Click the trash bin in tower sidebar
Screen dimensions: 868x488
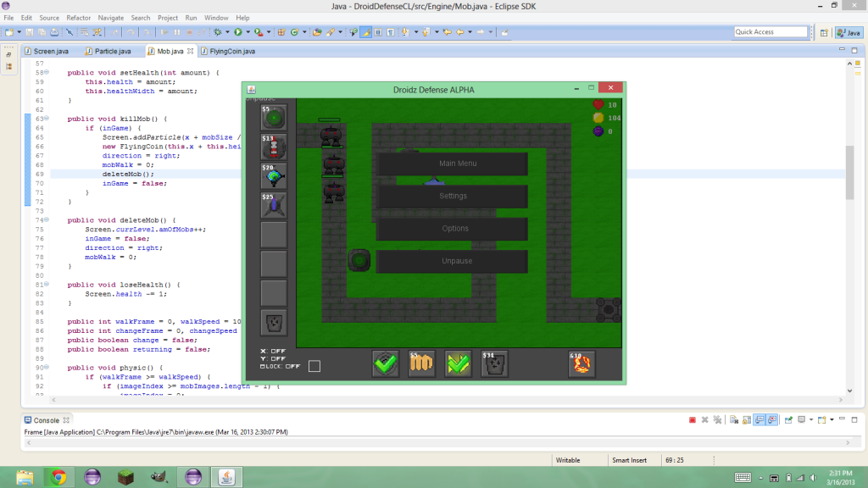[x=274, y=322]
